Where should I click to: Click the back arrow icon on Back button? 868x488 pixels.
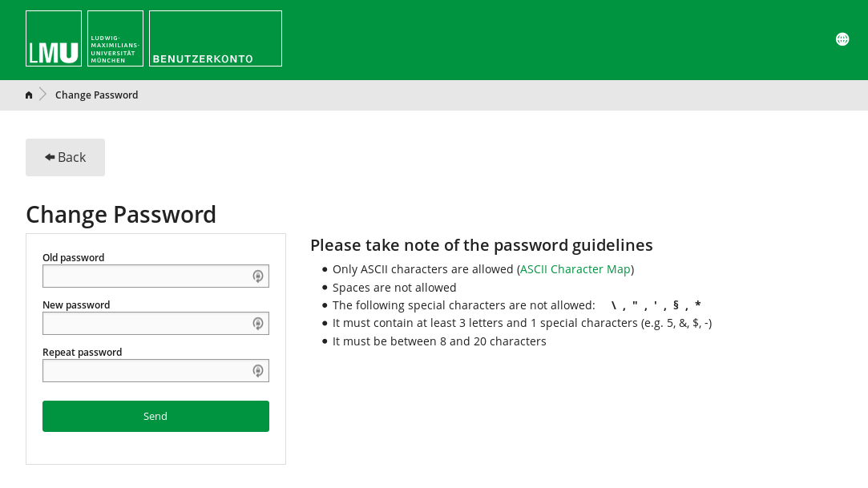coord(50,156)
